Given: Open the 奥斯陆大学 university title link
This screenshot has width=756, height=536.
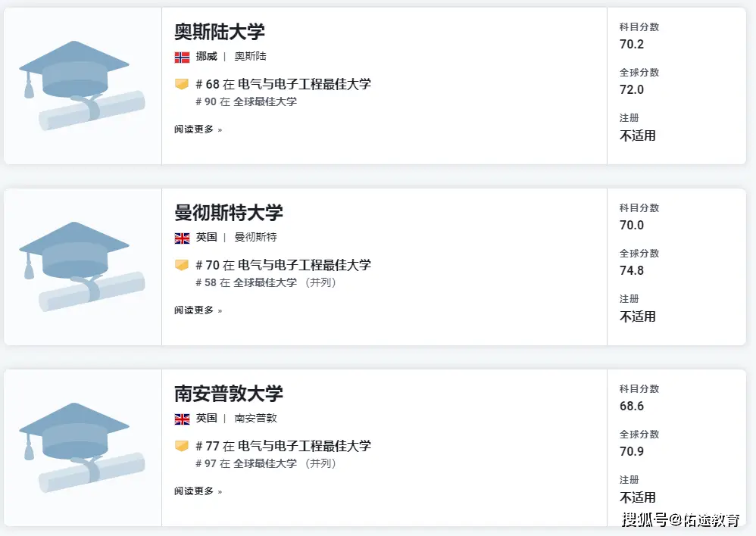Looking at the screenshot, I should (220, 32).
